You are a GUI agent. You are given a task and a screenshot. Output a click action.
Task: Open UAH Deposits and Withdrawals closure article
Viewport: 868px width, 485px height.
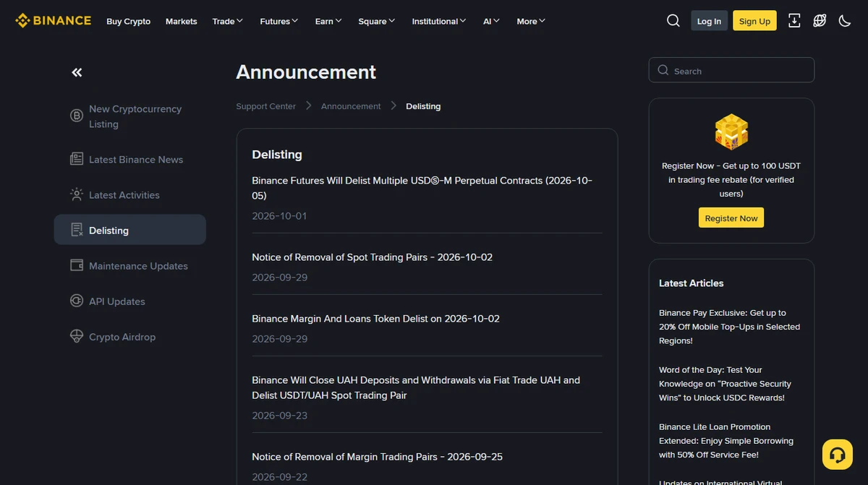click(x=416, y=387)
